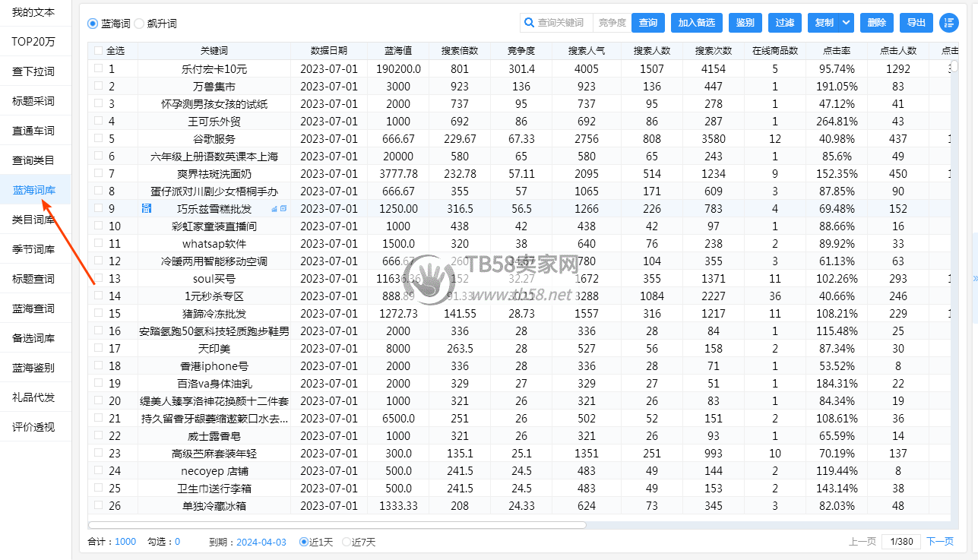Viewport: 978px width, 560px height.
Task: Switch to 近7天 time range
Action: click(347, 542)
